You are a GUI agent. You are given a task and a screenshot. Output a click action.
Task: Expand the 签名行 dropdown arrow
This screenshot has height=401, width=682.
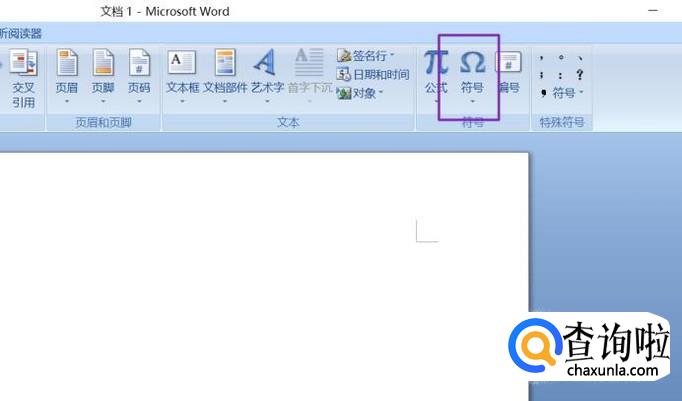click(392, 56)
